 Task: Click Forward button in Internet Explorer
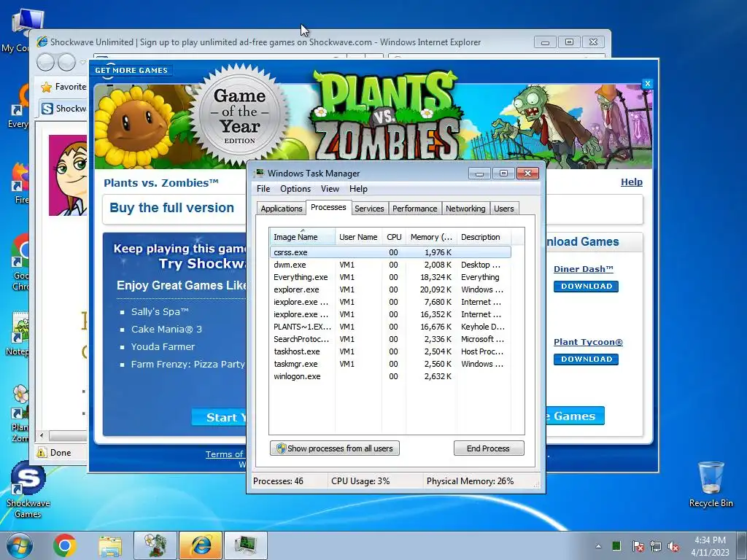[66, 62]
